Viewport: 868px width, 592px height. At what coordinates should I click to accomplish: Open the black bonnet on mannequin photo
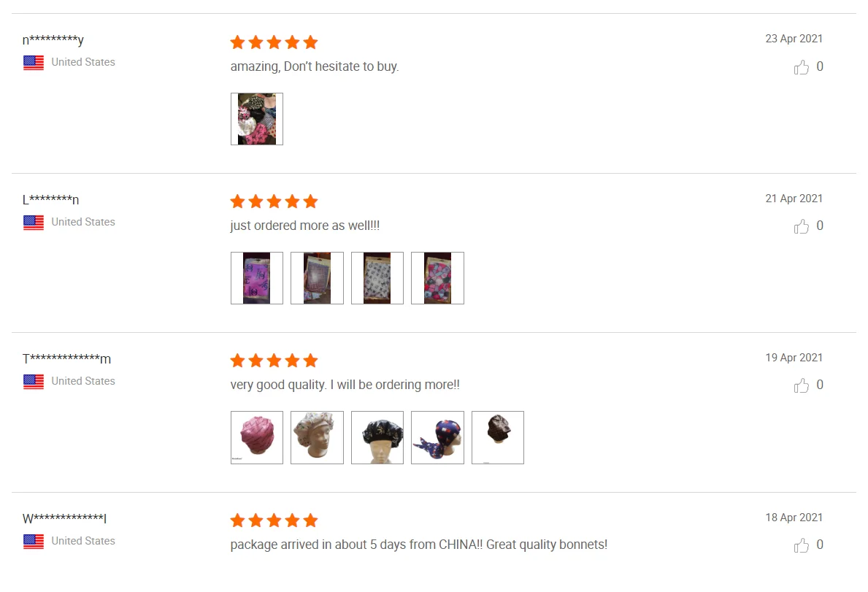(x=377, y=438)
